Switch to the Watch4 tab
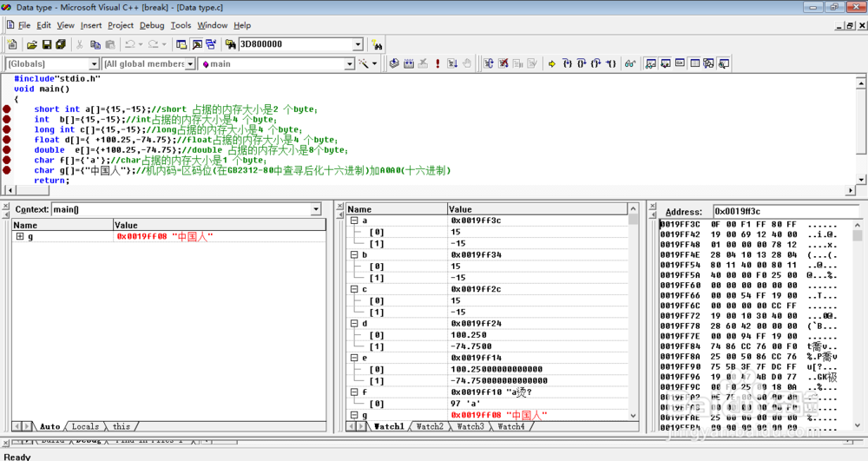 point(511,426)
